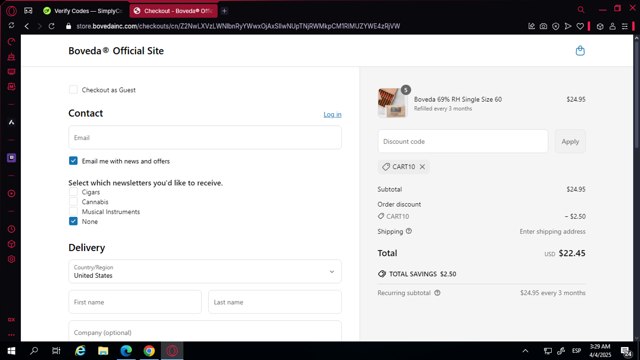The image size is (640, 360).
Task: Uncheck the None newsletter box
Action: point(73,221)
